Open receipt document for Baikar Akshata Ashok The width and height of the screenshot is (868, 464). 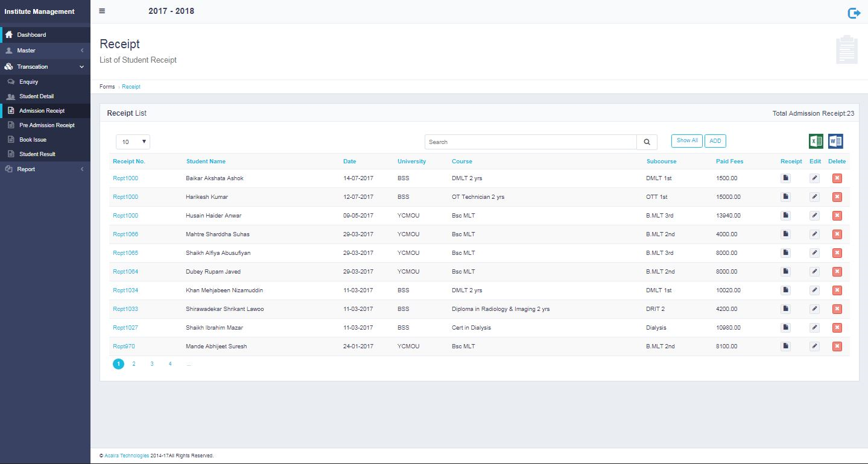coord(785,178)
